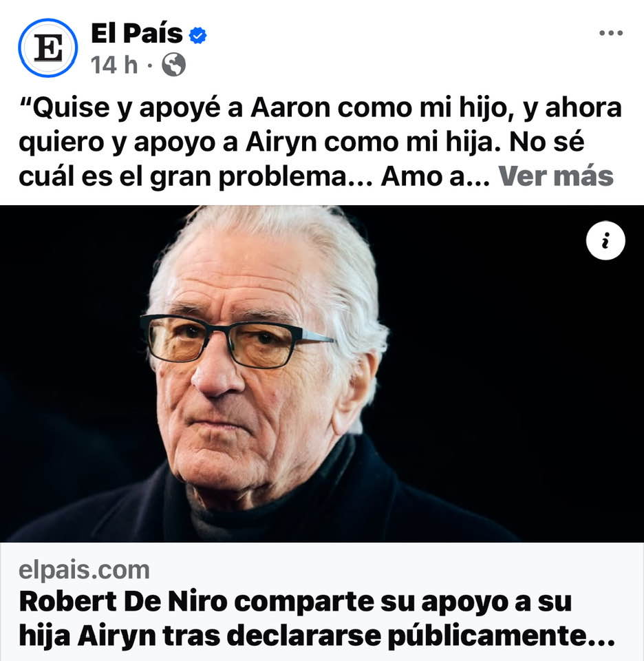Open the article photo of the man

tap(322, 373)
